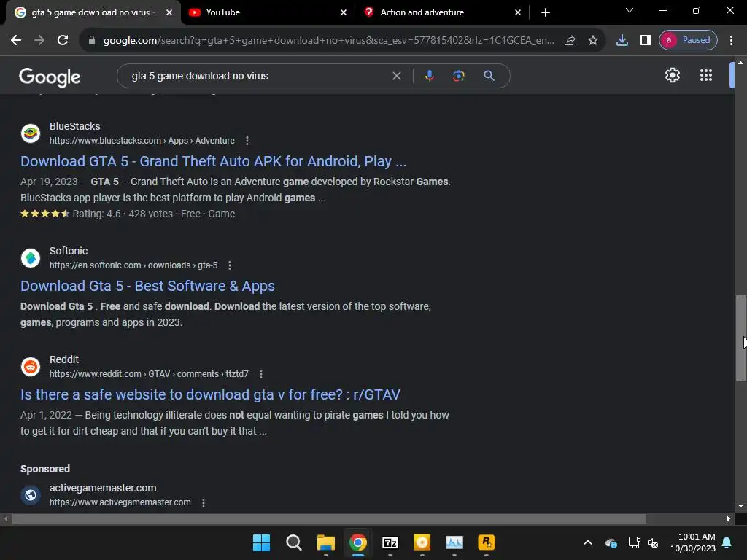
Task: Click the BlueStacks favicon
Action: 31,133
